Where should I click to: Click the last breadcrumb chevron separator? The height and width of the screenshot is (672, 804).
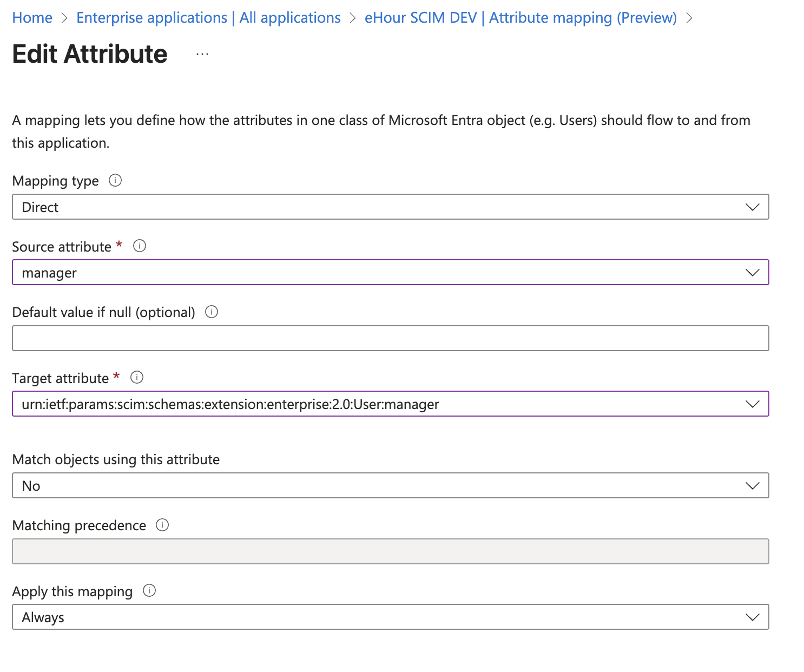[689, 18]
